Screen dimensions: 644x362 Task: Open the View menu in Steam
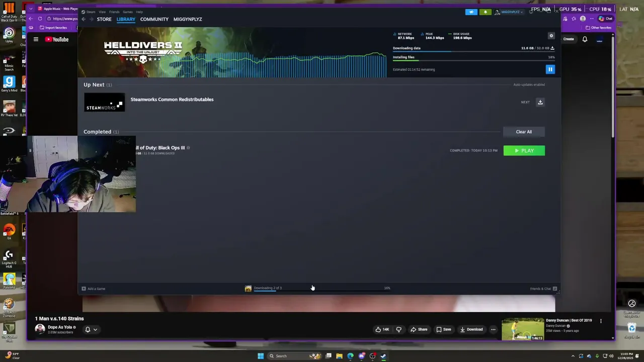102,12
